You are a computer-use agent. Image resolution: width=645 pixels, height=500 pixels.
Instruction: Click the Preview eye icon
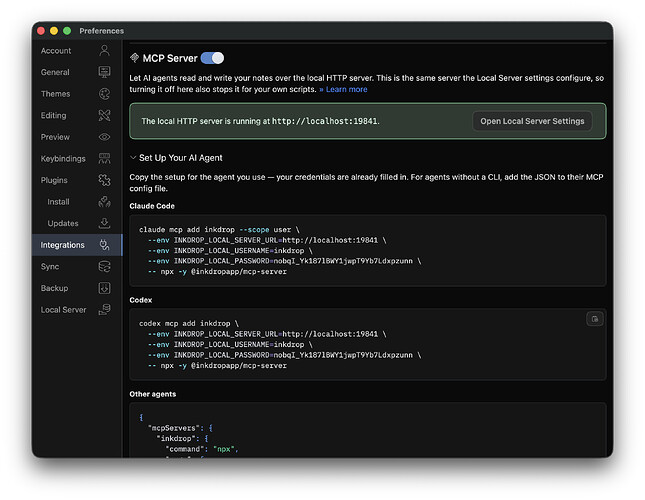[x=104, y=137]
